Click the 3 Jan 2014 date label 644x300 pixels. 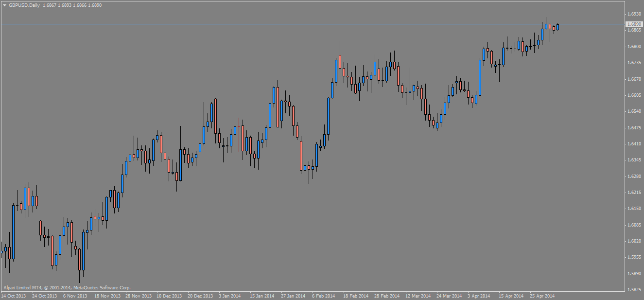230,296
